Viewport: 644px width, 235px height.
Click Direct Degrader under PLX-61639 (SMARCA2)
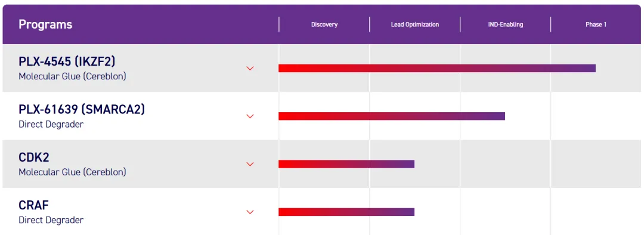click(51, 124)
